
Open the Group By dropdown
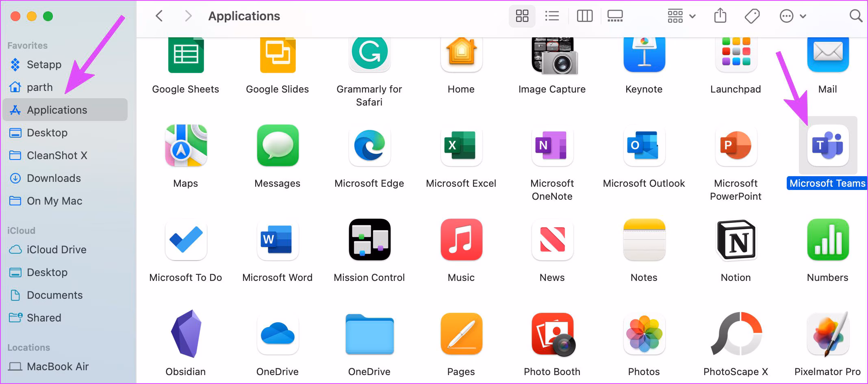[681, 16]
